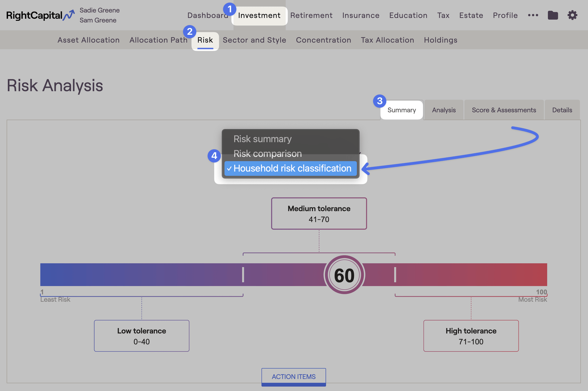Image resolution: width=588 pixels, height=391 pixels.
Task: Switch to the Analysis view tab
Action: 444,110
